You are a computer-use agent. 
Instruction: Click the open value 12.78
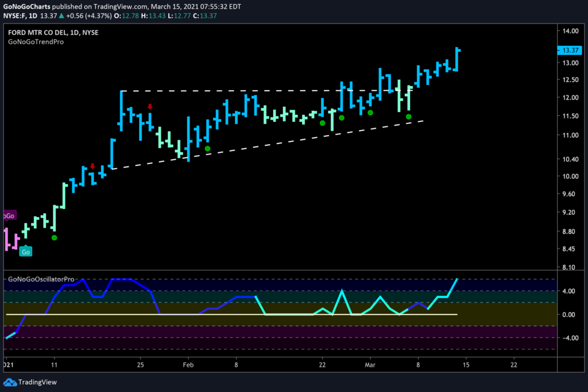tap(130, 15)
